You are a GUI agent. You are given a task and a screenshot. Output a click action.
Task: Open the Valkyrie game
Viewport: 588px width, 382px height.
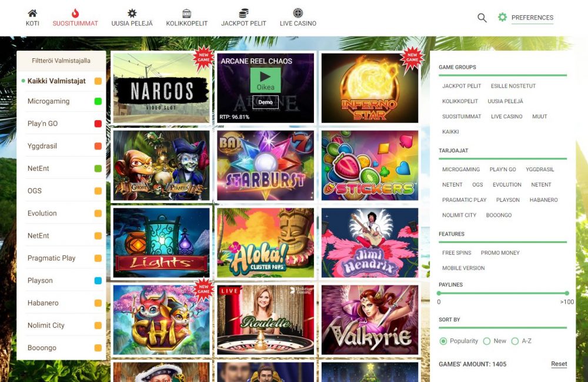[370, 320]
